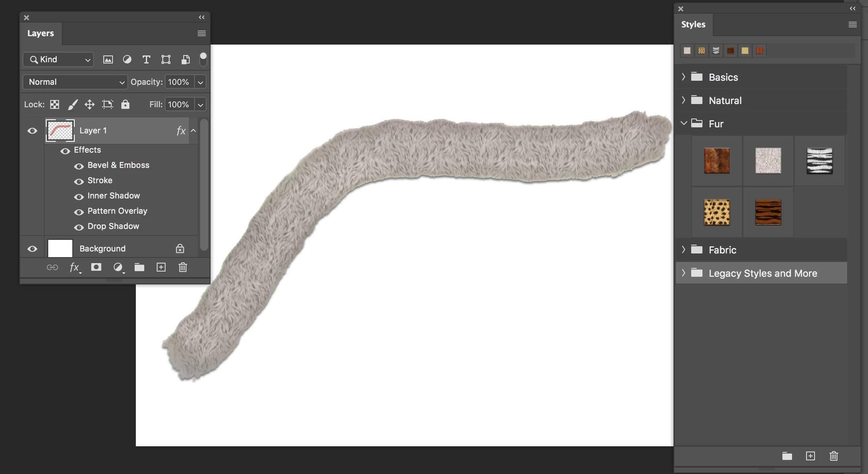
Task: Hide the Bevel & Emboss effect
Action: tap(79, 166)
